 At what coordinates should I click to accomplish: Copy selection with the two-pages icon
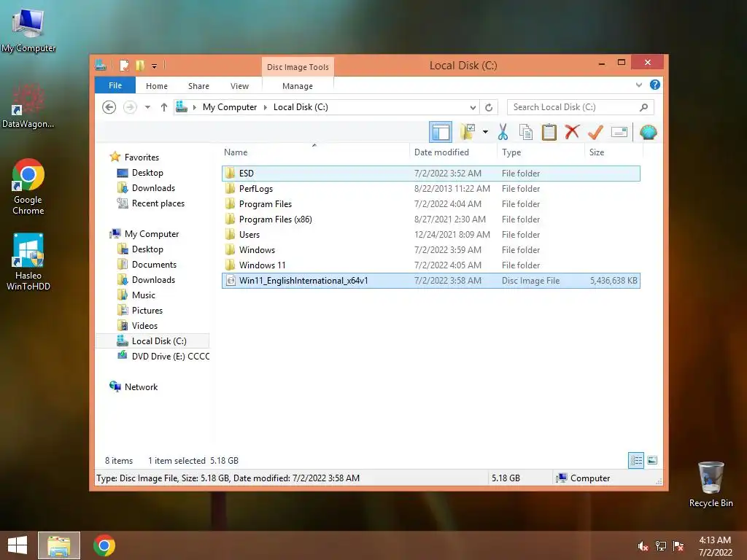coord(526,132)
